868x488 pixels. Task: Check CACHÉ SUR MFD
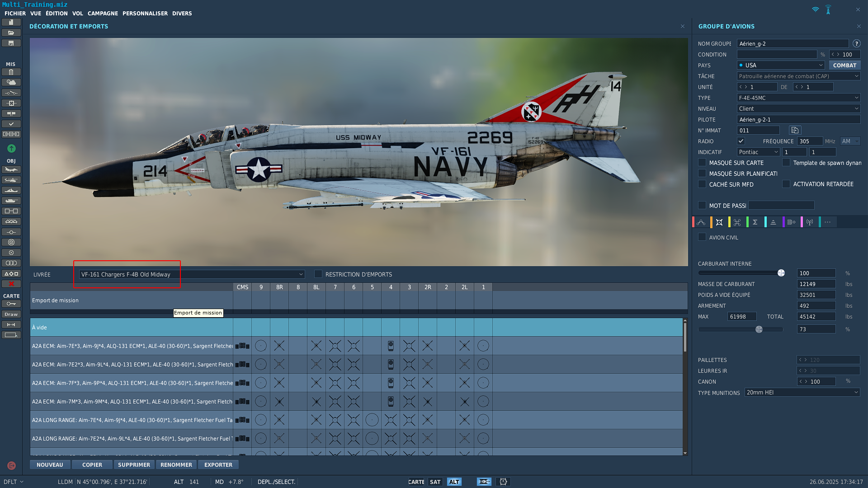pyautogui.click(x=702, y=184)
